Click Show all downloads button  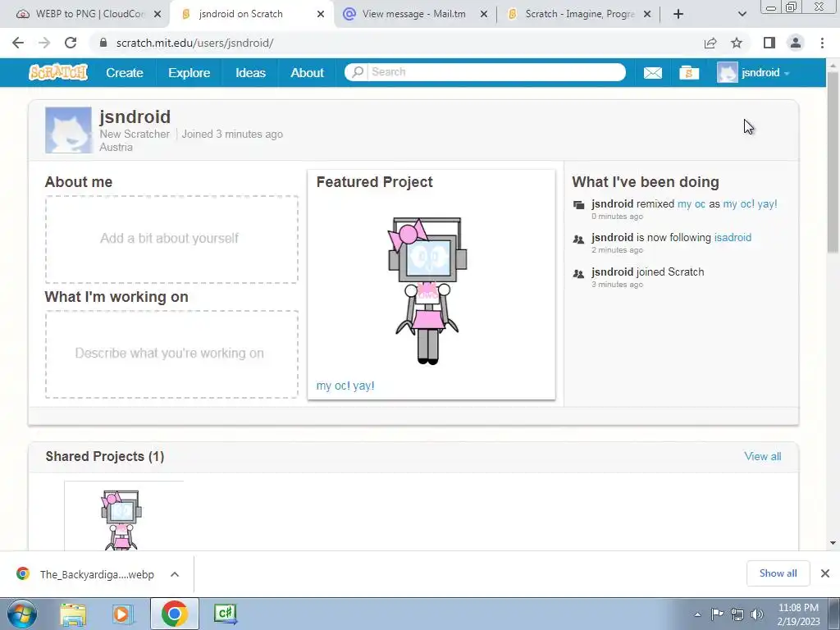(778, 573)
